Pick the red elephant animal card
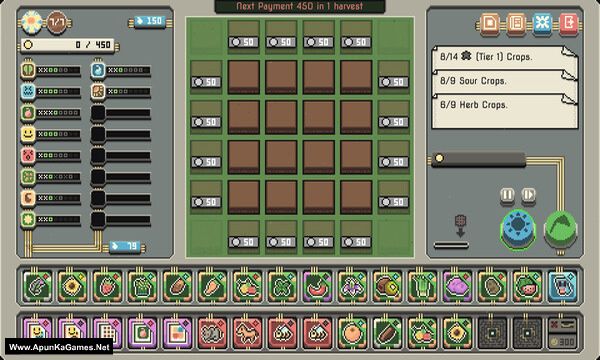The image size is (600, 360). (212, 333)
